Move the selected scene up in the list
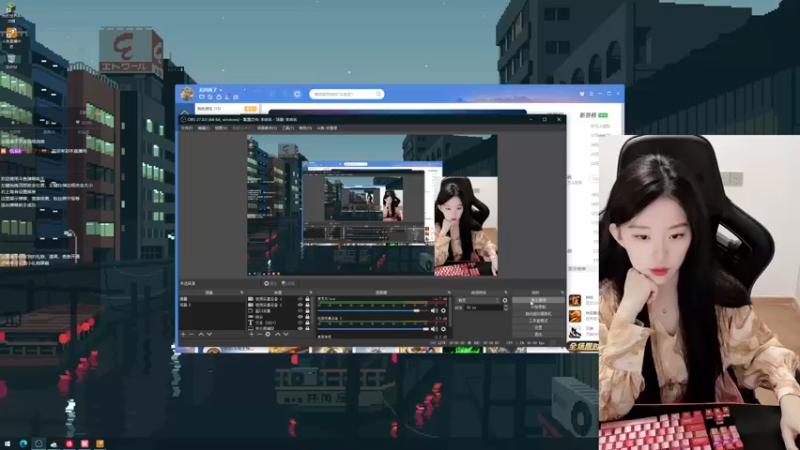This screenshot has width=800, height=450. tap(201, 335)
